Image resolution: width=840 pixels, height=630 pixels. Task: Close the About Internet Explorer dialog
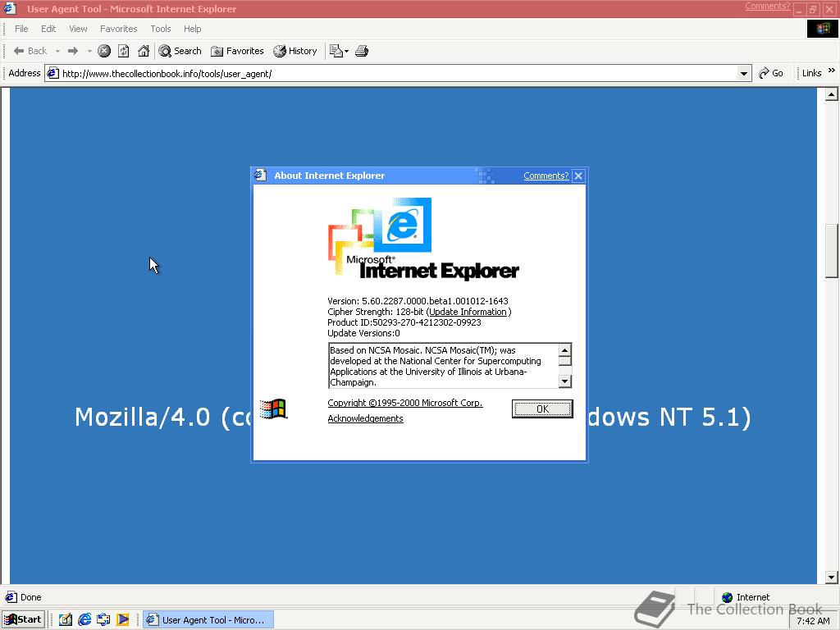[x=578, y=176]
